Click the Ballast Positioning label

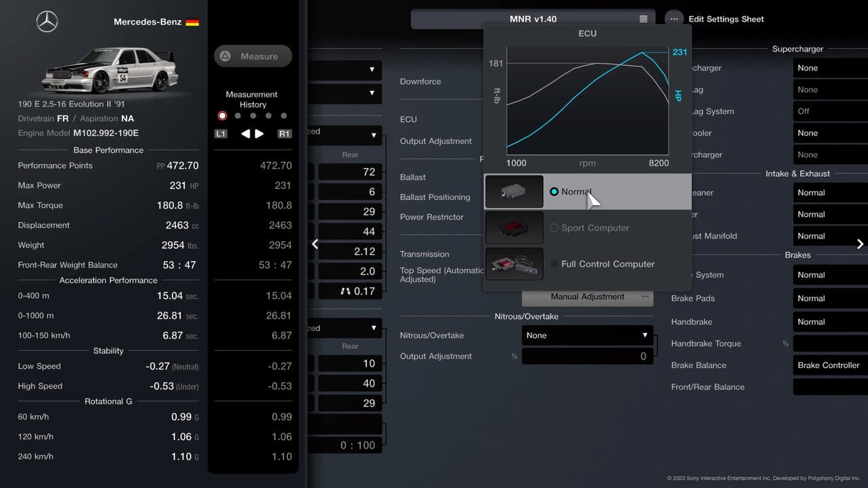click(435, 197)
